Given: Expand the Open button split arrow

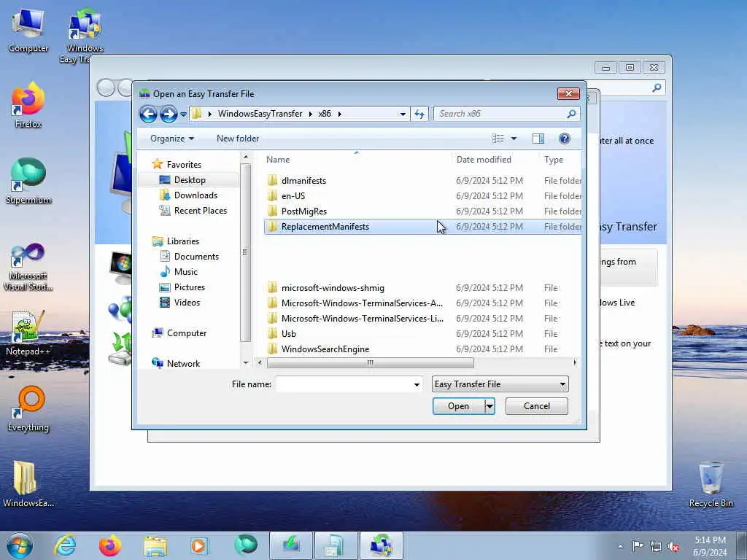Looking at the screenshot, I should point(489,406).
